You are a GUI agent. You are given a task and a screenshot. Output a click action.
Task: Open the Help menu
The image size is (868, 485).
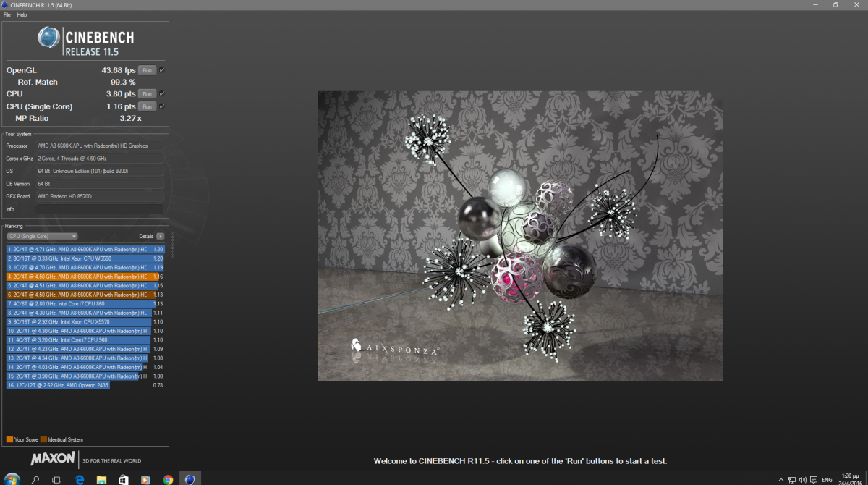tap(22, 14)
